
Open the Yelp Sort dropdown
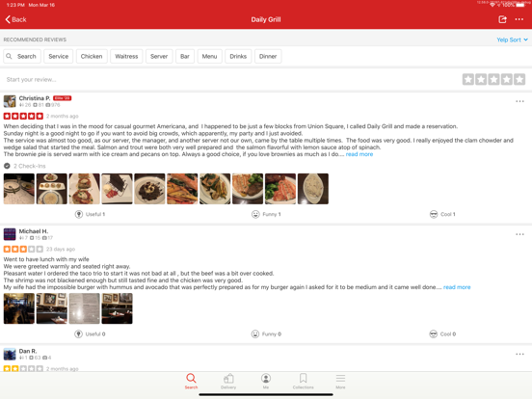pos(512,40)
